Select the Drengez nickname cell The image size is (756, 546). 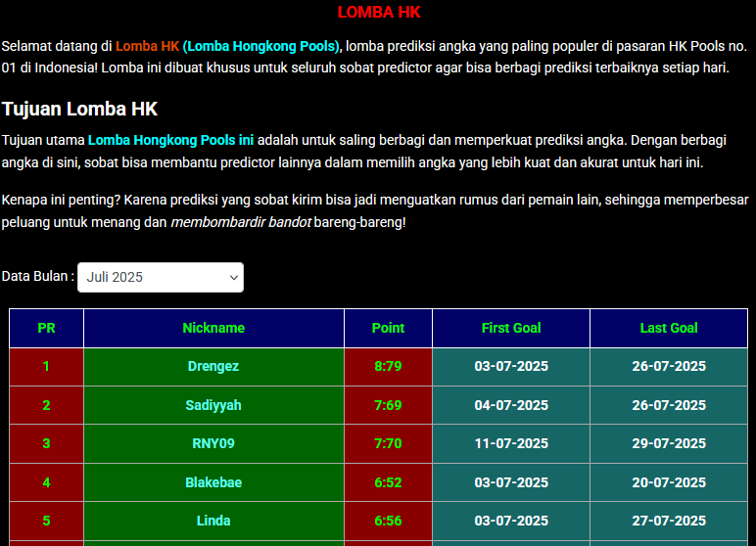coord(213,366)
